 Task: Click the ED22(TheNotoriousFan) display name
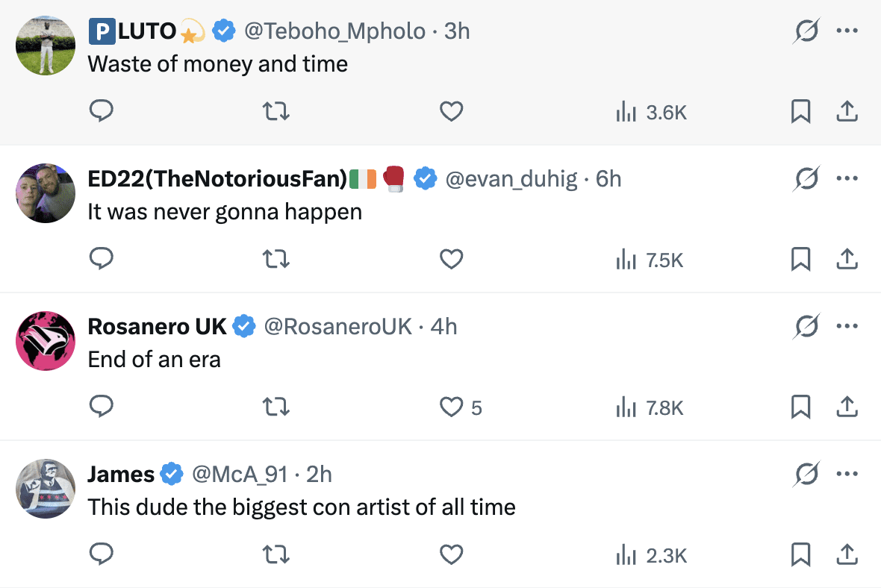click(217, 179)
